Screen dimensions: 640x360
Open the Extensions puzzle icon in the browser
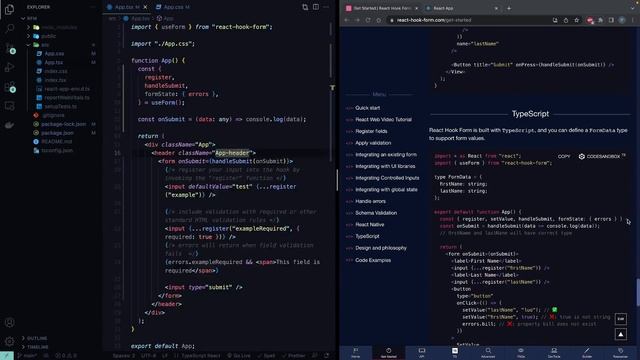coord(600,20)
